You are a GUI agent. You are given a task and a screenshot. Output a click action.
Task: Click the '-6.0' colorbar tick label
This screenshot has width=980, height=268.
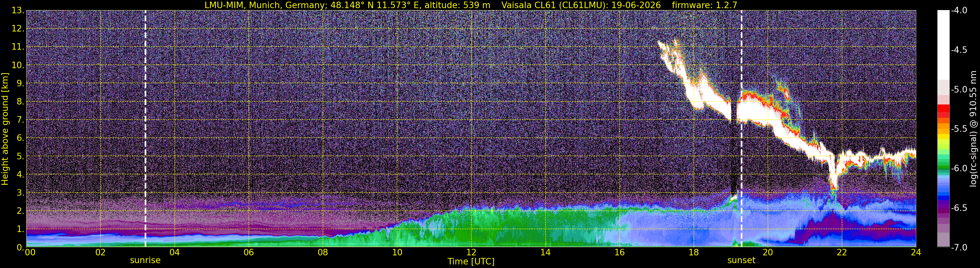[x=959, y=168]
